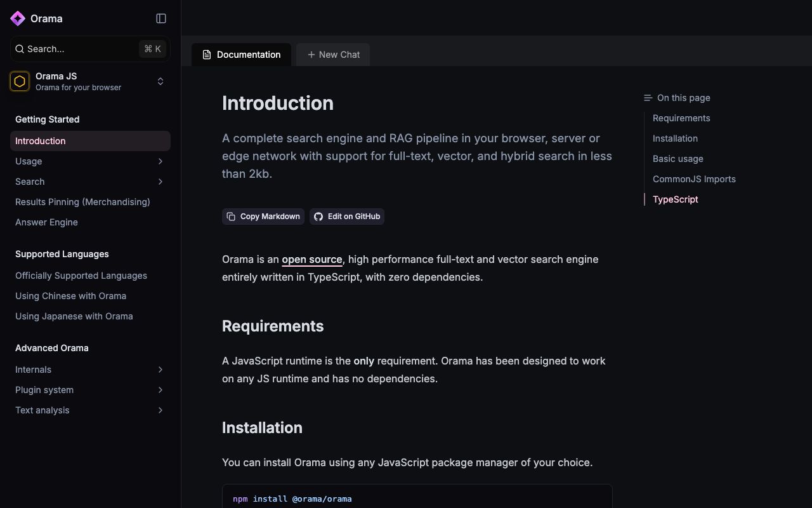
Task: Open the Answer Engine page
Action: tap(90, 222)
